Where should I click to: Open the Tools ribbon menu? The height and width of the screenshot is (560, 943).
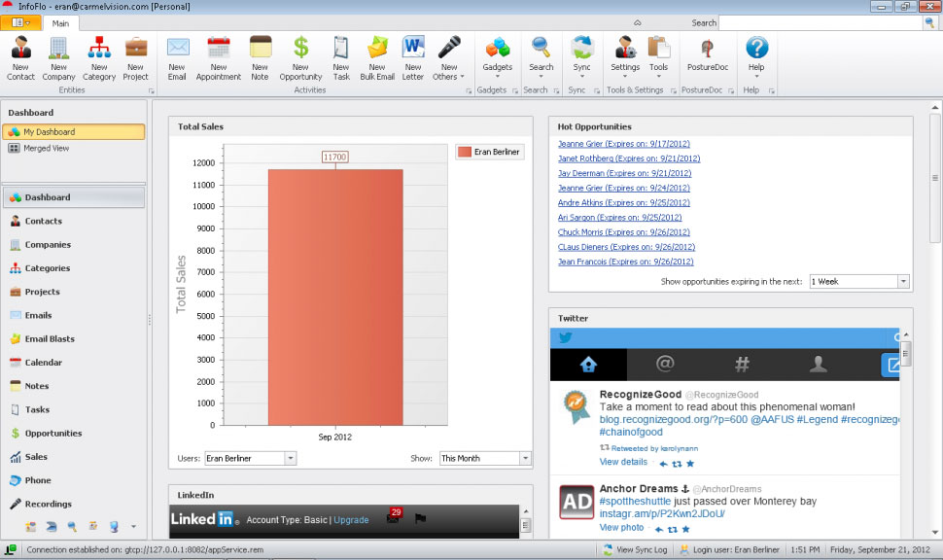658,57
